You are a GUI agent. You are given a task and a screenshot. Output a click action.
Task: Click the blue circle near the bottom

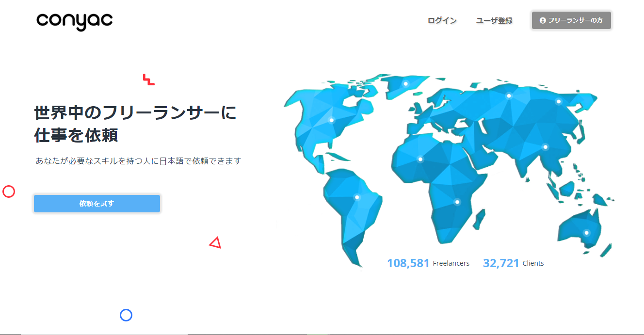click(x=126, y=315)
